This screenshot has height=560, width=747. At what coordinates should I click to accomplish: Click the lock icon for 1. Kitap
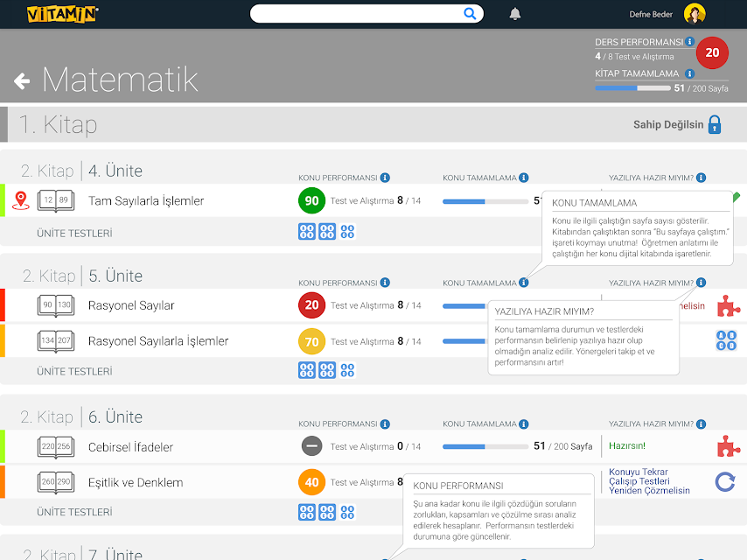coord(715,124)
